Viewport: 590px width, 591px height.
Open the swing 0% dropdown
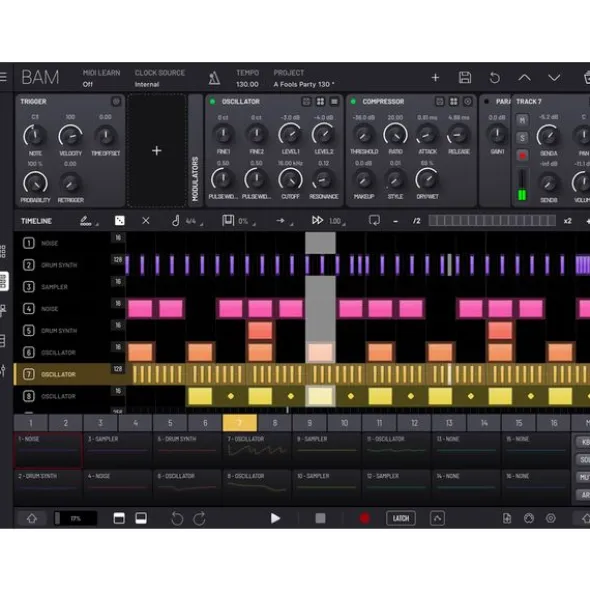[239, 221]
